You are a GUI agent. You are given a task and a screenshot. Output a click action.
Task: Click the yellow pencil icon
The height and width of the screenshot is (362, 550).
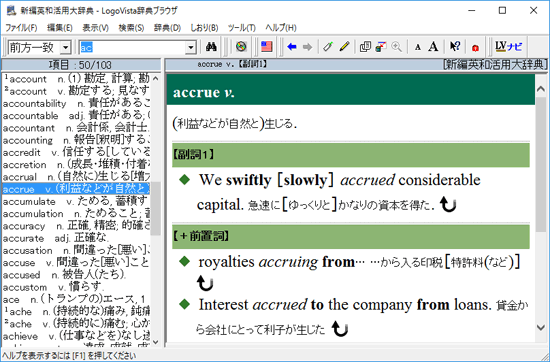(x=345, y=47)
